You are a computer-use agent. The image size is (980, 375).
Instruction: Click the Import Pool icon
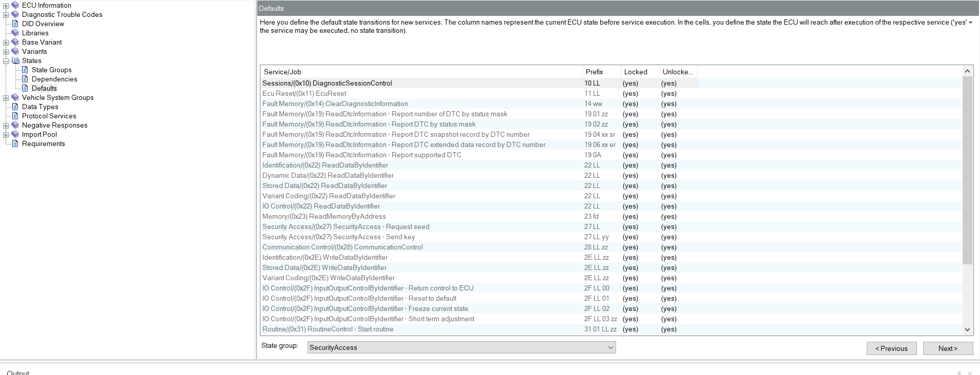coord(15,134)
